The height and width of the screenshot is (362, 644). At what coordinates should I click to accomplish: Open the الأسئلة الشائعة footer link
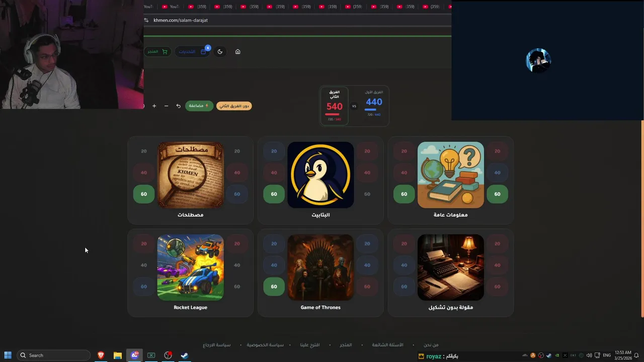coord(387,345)
